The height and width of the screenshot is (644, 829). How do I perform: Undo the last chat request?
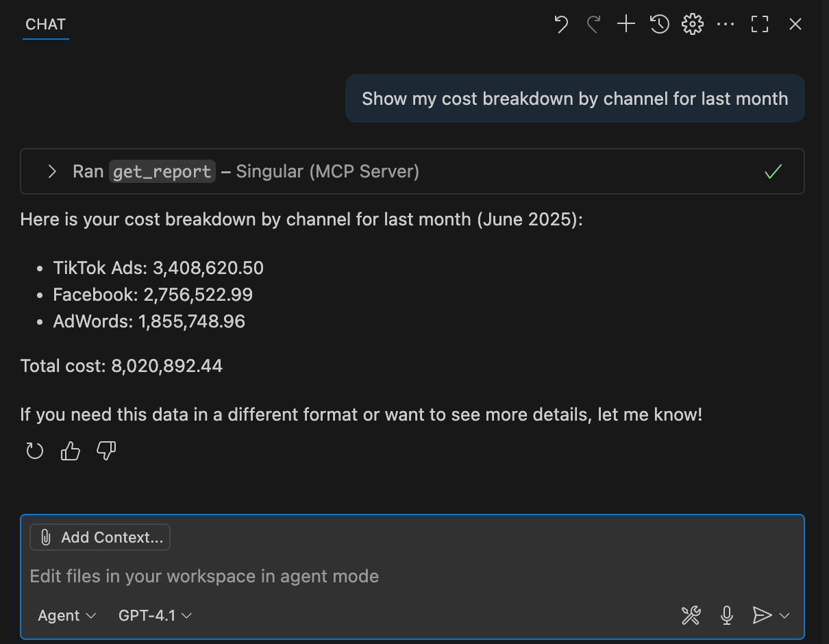click(561, 23)
